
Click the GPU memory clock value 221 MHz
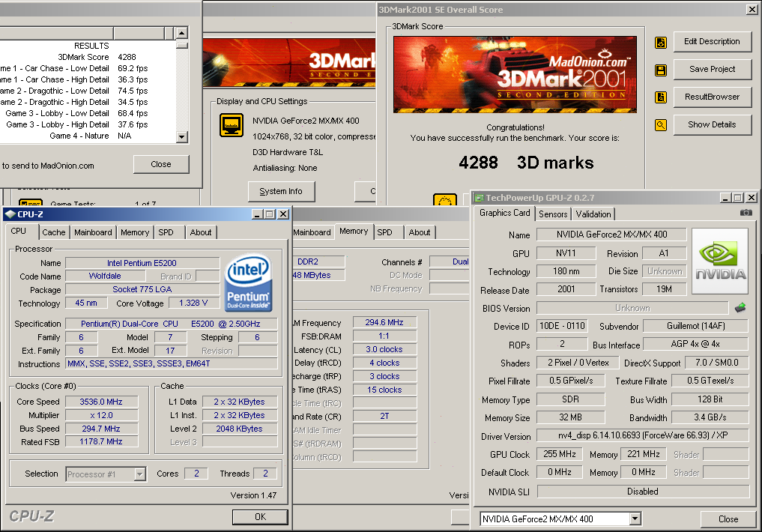[x=644, y=454]
